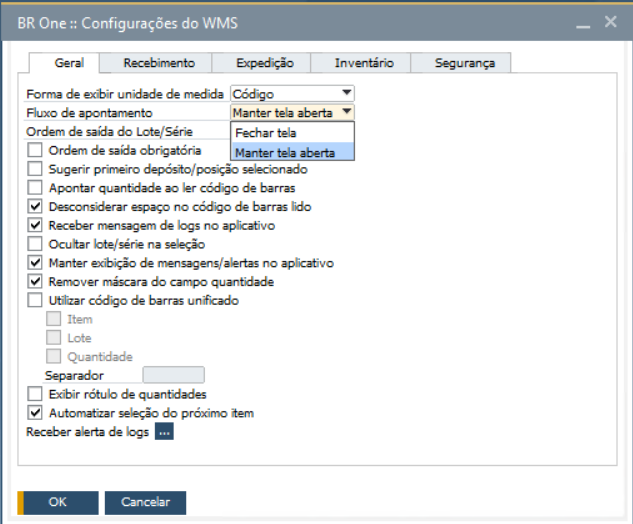This screenshot has height=524, width=633.
Task: Toggle Sugerir primeiro depósito/posição selecionado
Action: pyautogui.click(x=36, y=170)
